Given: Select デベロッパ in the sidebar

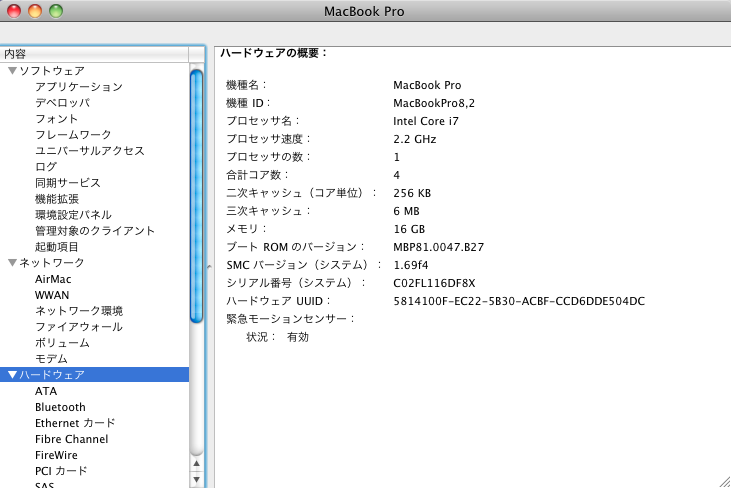Looking at the screenshot, I should [62, 103].
